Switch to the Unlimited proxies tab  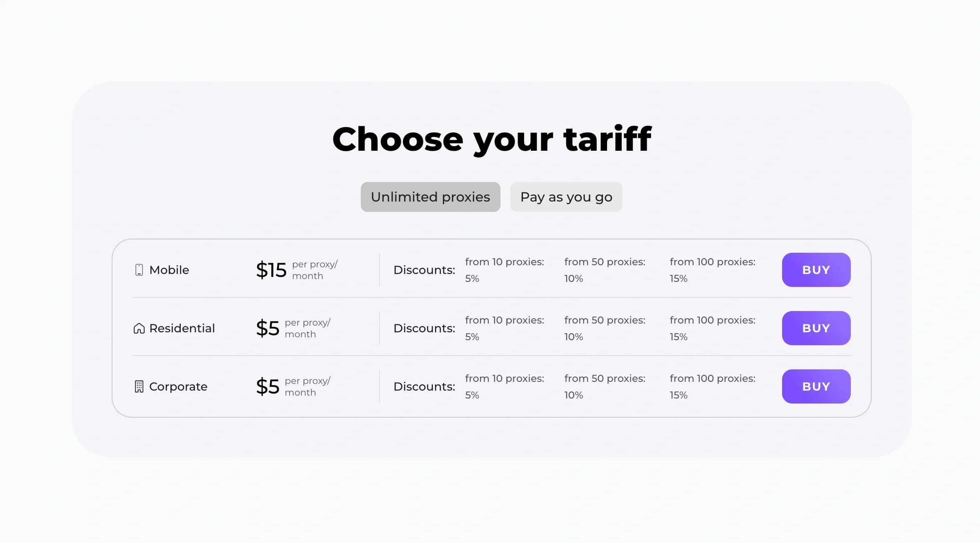430,197
